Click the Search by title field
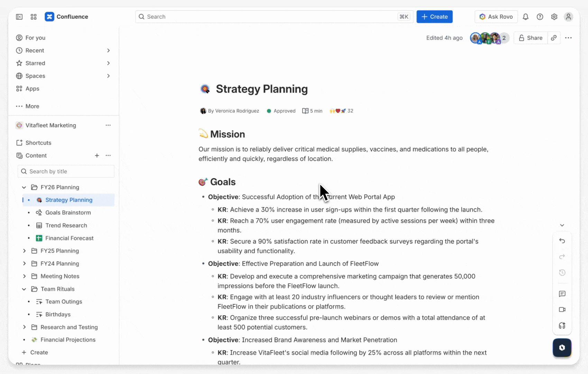The height and width of the screenshot is (374, 588). click(x=66, y=171)
